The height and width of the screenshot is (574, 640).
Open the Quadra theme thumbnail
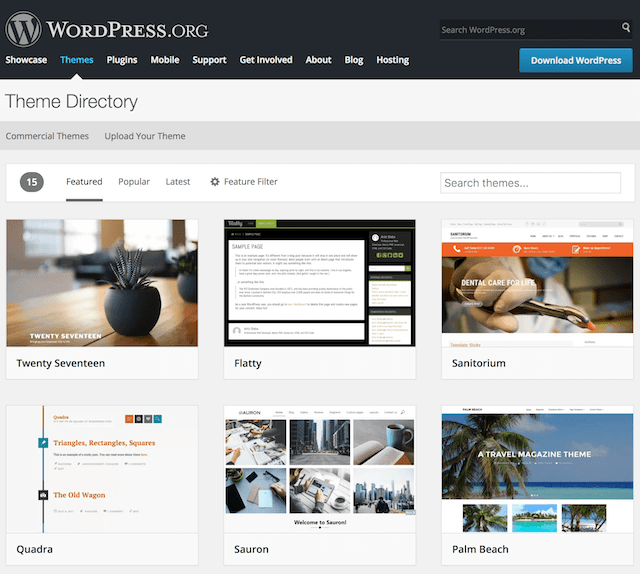(102, 469)
